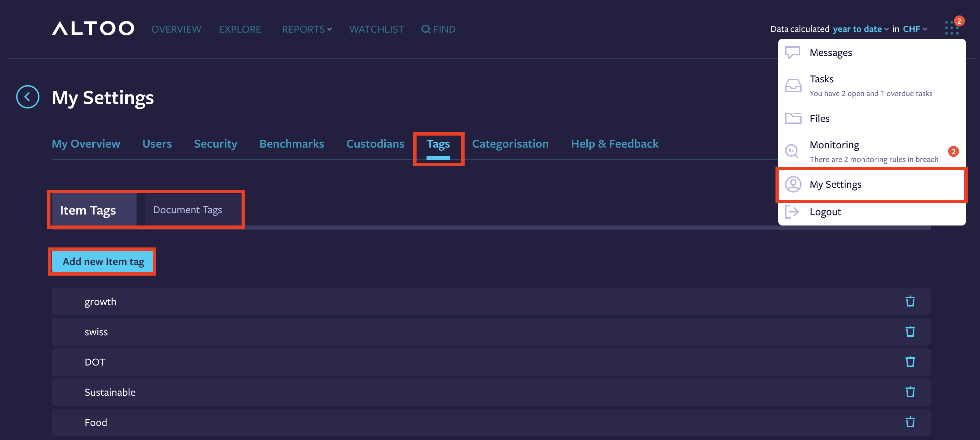Click the Files folder icon

793,118
